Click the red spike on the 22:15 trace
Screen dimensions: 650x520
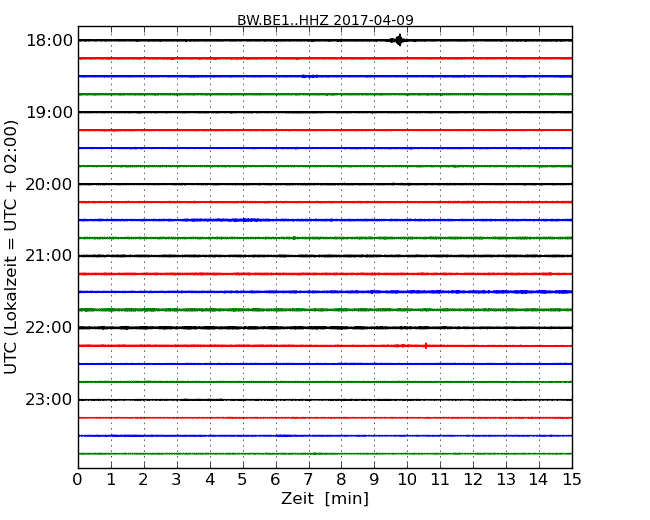(x=426, y=346)
